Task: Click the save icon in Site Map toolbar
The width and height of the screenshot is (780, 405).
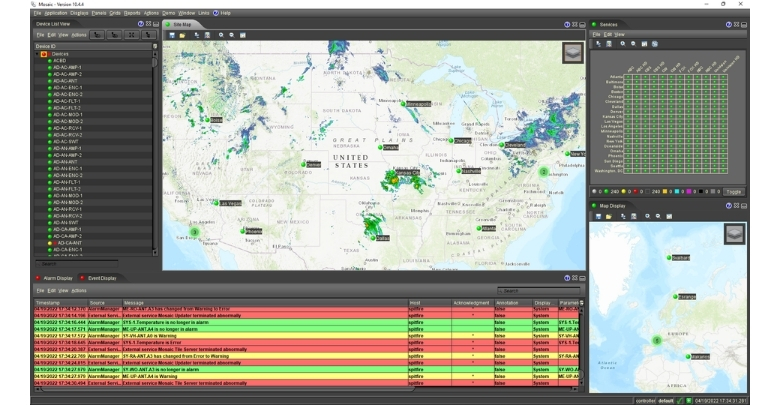Action: (x=172, y=34)
